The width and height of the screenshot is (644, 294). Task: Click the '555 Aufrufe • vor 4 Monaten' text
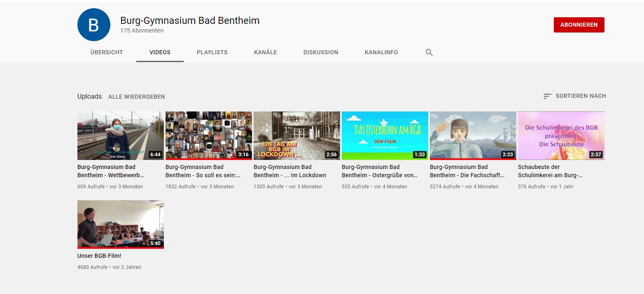pos(374,187)
